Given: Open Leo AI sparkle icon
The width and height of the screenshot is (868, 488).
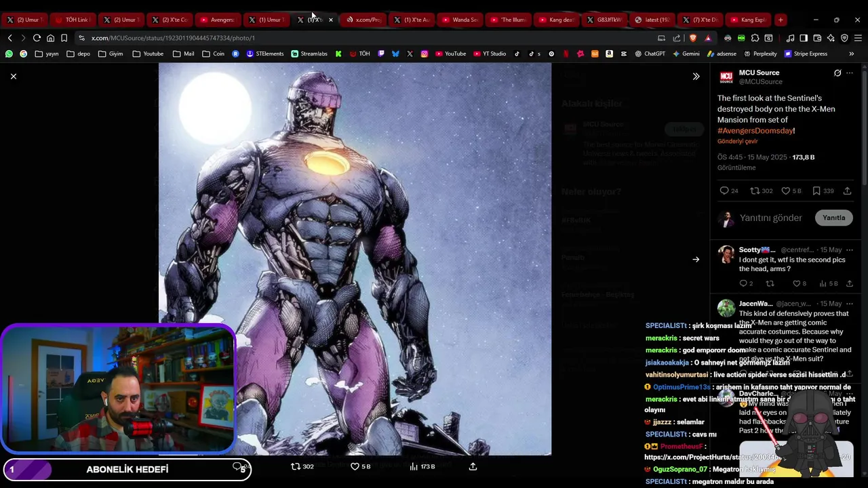Looking at the screenshot, I should (x=831, y=38).
